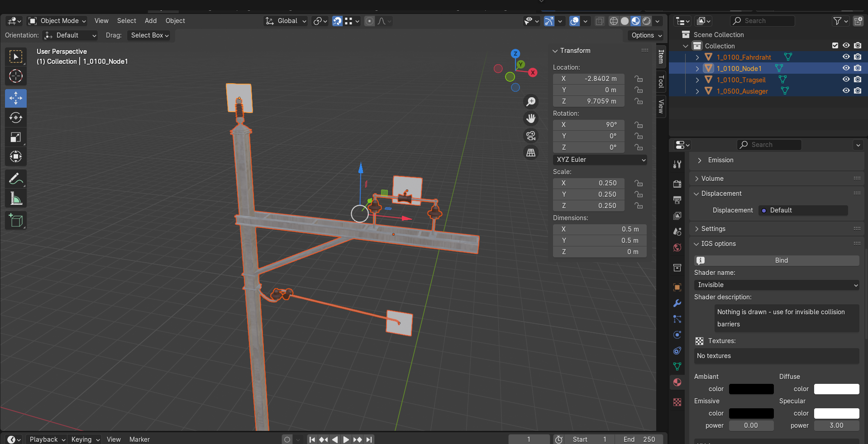Activate the Measure tool
The height and width of the screenshot is (444, 868).
(16, 198)
